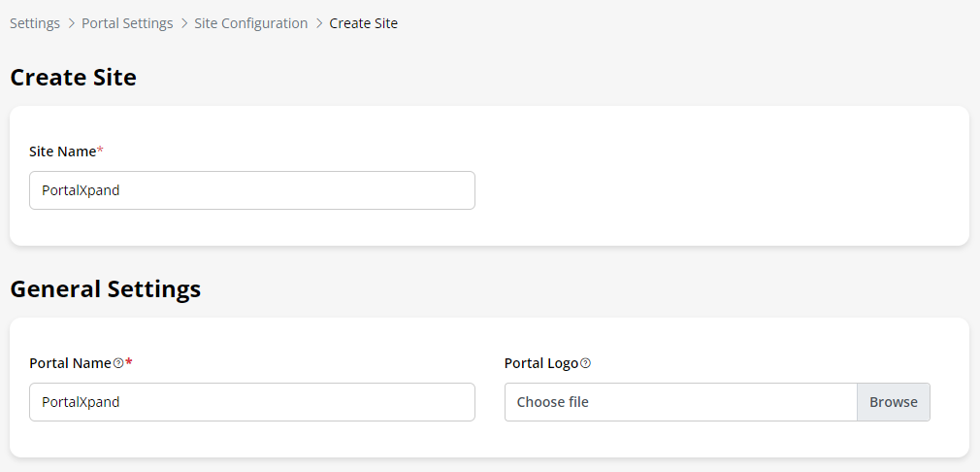Click the red asterisk next to Portal Name

(x=129, y=362)
